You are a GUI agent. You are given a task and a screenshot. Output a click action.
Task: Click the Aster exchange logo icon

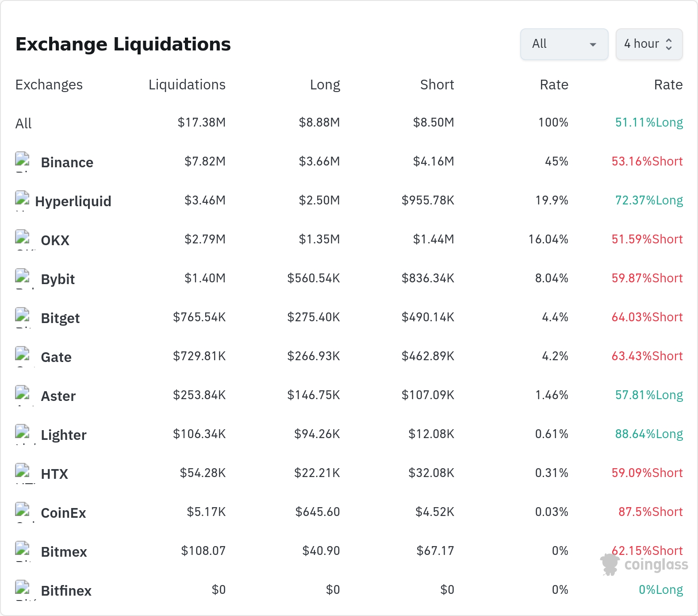click(23, 395)
